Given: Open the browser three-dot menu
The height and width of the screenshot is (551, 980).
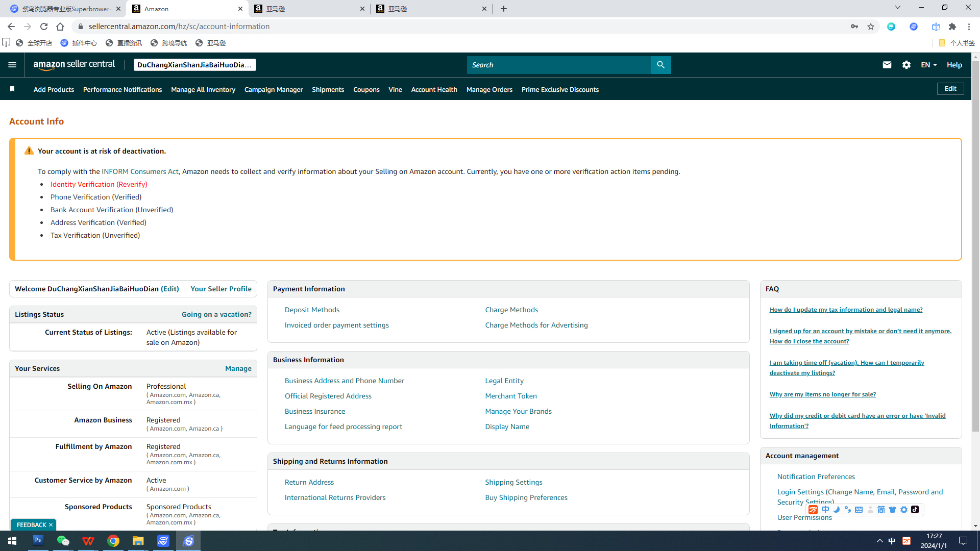Looking at the screenshot, I should pyautogui.click(x=969, y=27).
